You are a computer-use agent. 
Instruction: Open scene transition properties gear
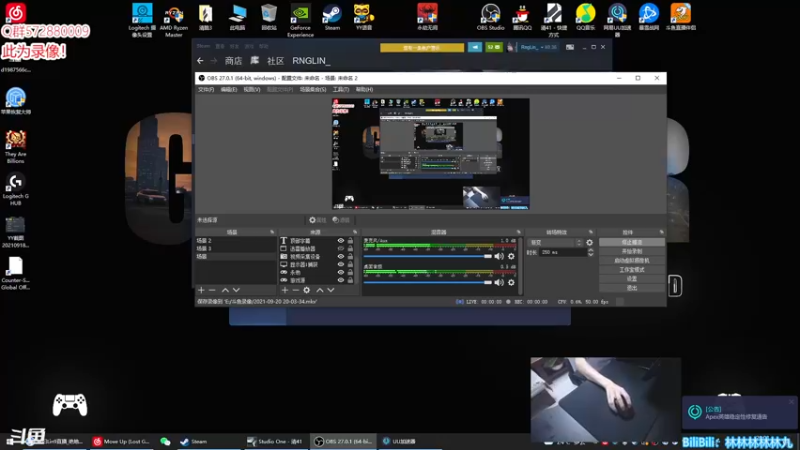590,243
